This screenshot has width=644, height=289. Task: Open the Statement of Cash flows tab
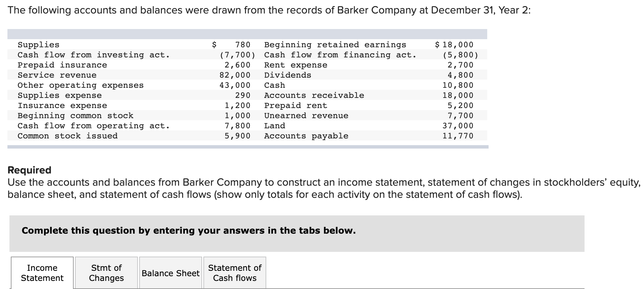234,273
